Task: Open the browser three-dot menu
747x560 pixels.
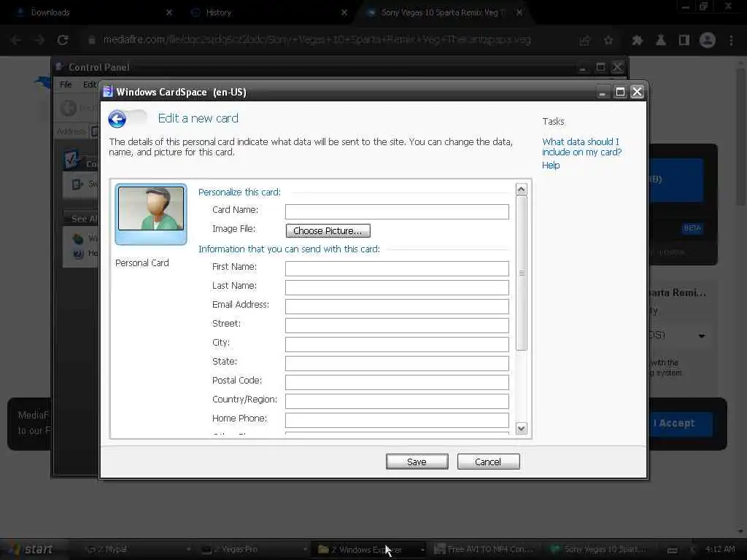Action: (x=731, y=41)
